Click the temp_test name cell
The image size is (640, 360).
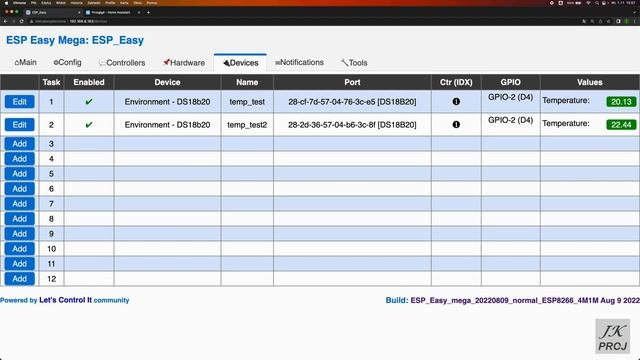pyautogui.click(x=247, y=102)
